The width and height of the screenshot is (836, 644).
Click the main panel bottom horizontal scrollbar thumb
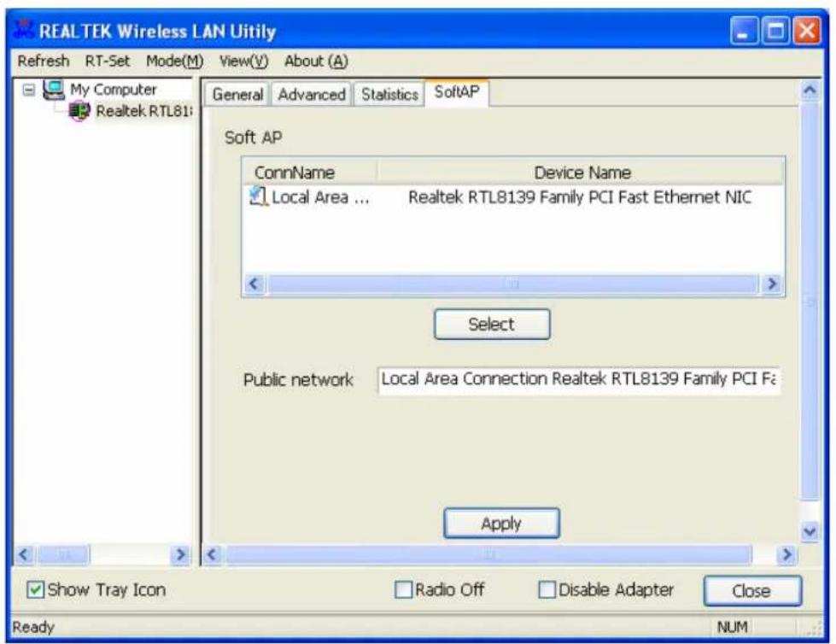click(489, 555)
